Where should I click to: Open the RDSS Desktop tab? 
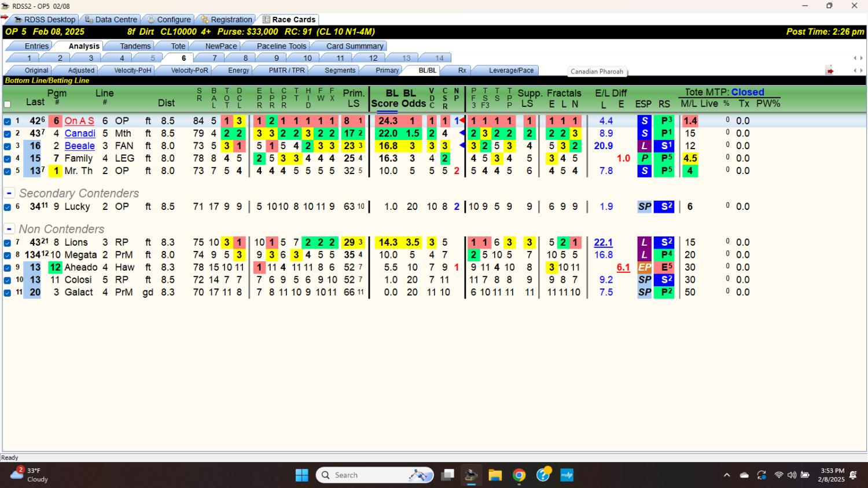[x=45, y=20]
